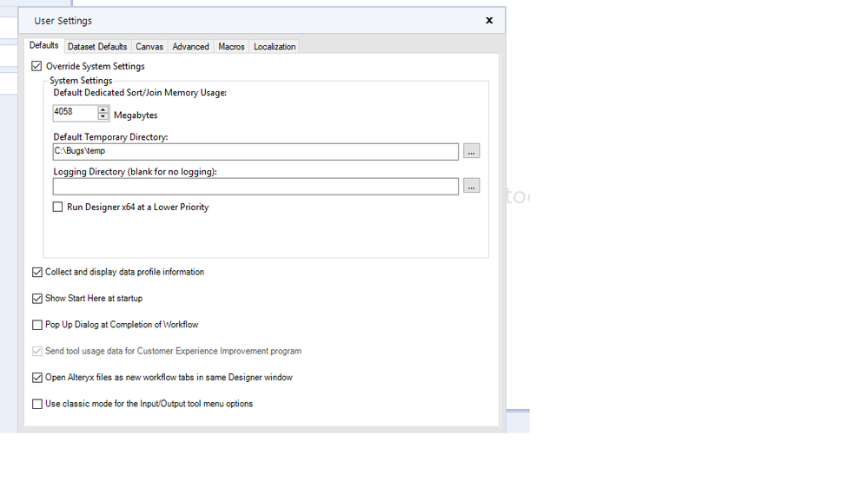Click the Default Temporary Directory field

[255, 152]
